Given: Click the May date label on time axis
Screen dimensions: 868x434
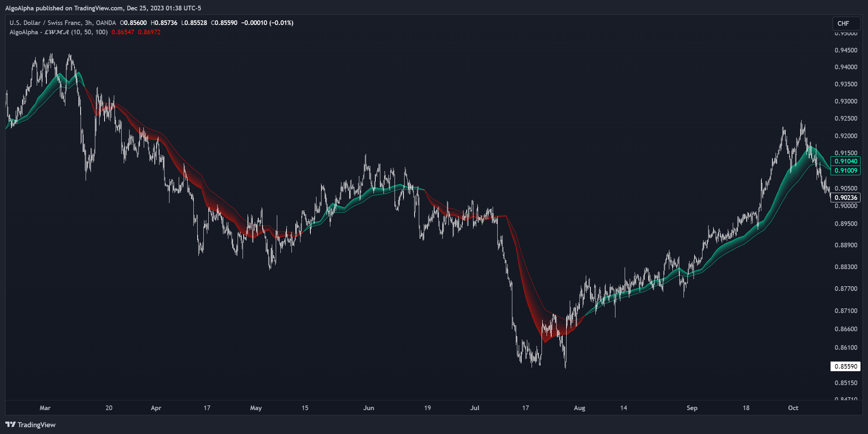Looking at the screenshot, I should tap(256, 408).
